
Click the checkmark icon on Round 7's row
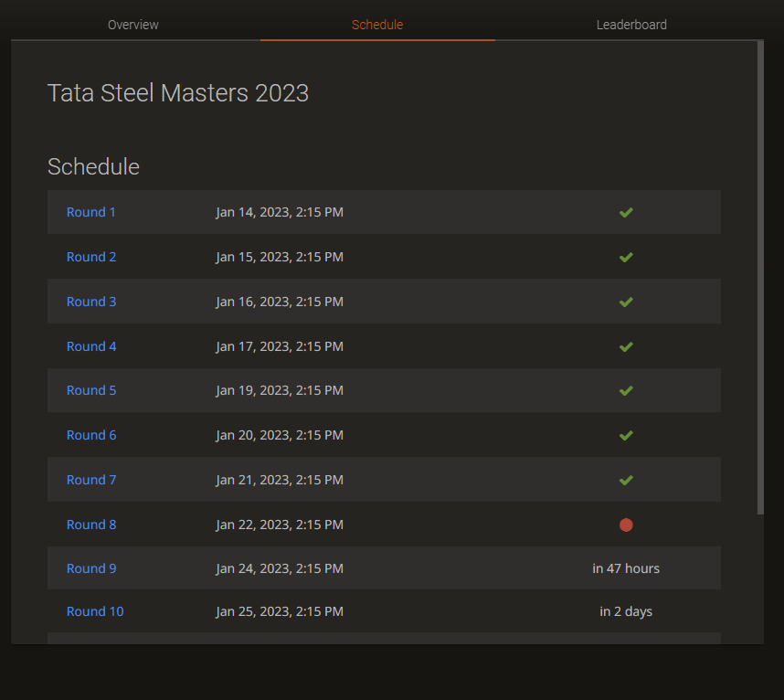(x=626, y=480)
